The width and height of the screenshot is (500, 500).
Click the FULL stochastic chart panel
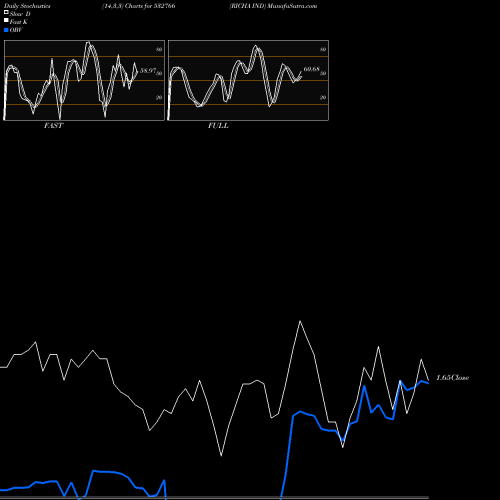[x=248, y=80]
